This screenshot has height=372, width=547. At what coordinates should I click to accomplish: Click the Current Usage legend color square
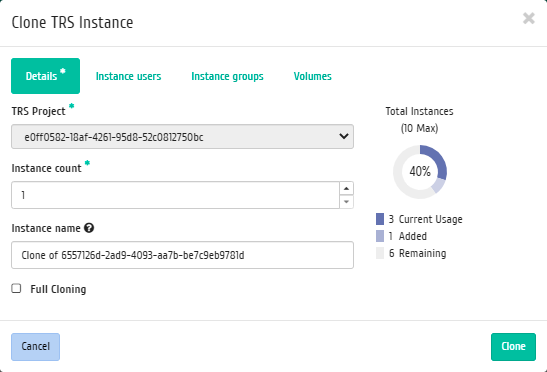(x=380, y=219)
